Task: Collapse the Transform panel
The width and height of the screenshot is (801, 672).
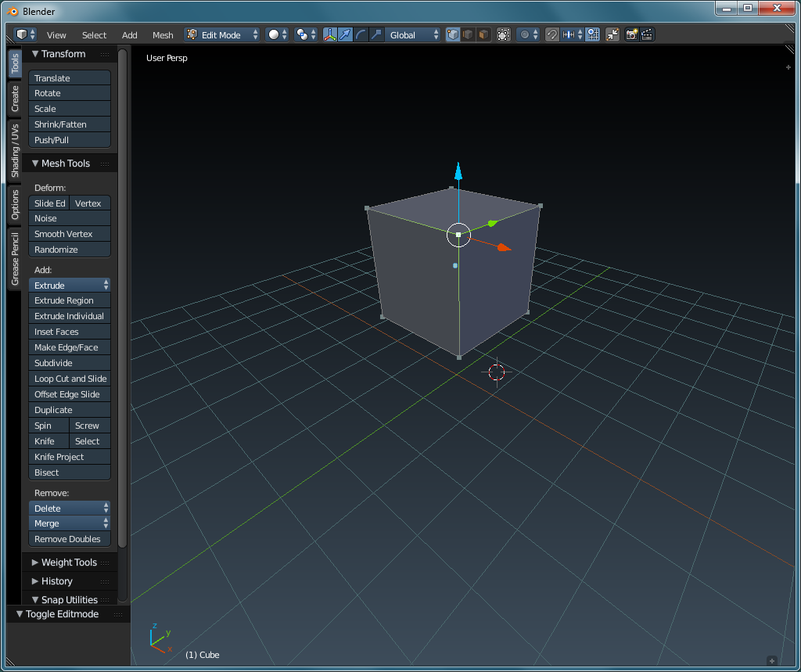Action: click(x=35, y=54)
